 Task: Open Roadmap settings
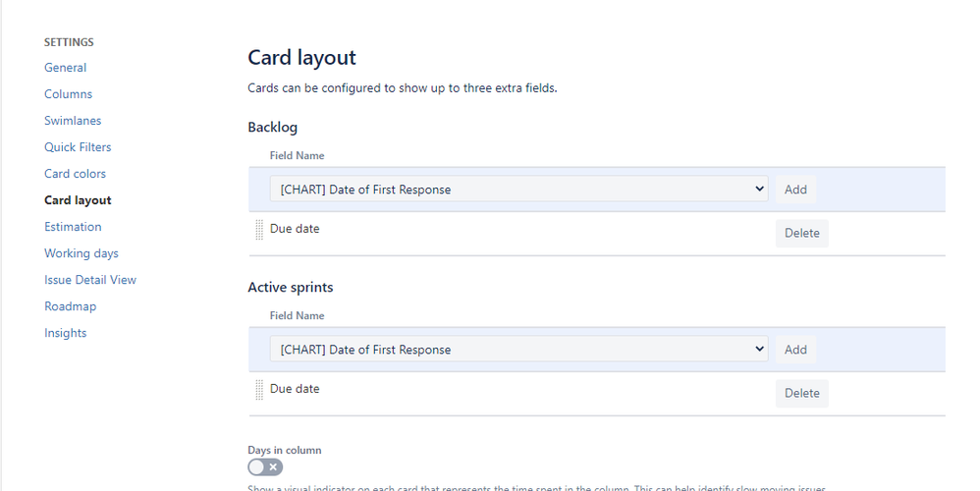70,306
